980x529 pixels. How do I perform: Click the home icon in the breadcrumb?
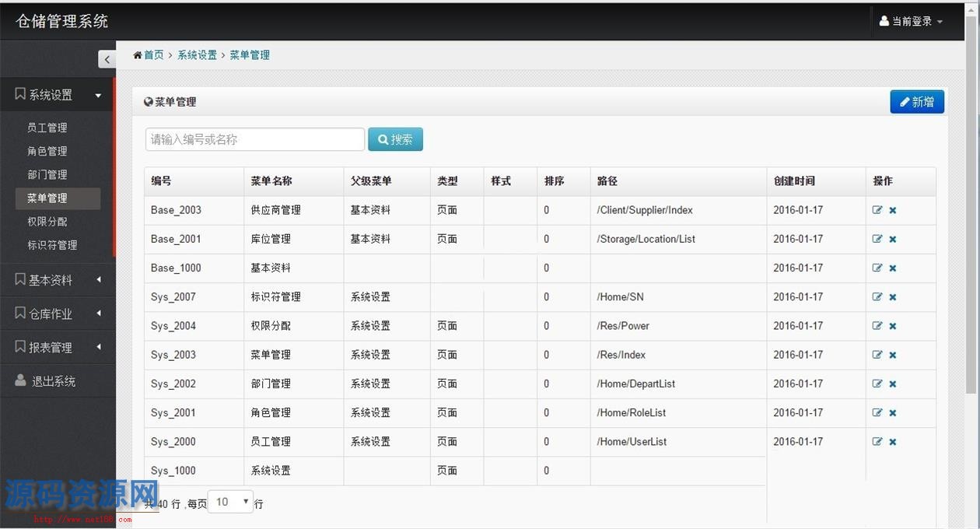tap(138, 55)
